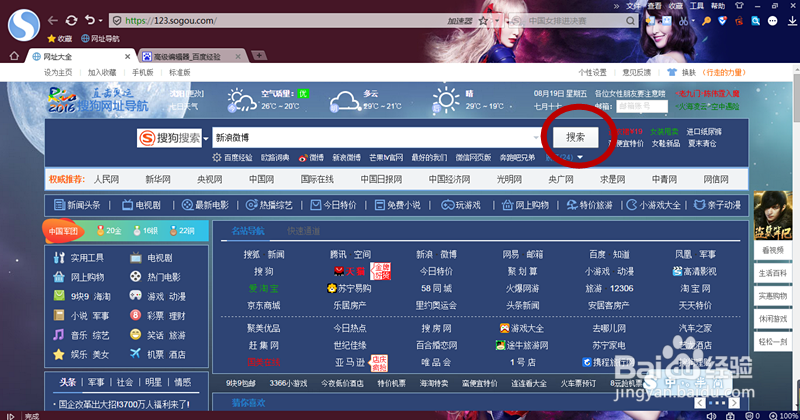800x420 pixels.
Task: Open 玩游戏 gamepad icon
Action: pos(447,205)
